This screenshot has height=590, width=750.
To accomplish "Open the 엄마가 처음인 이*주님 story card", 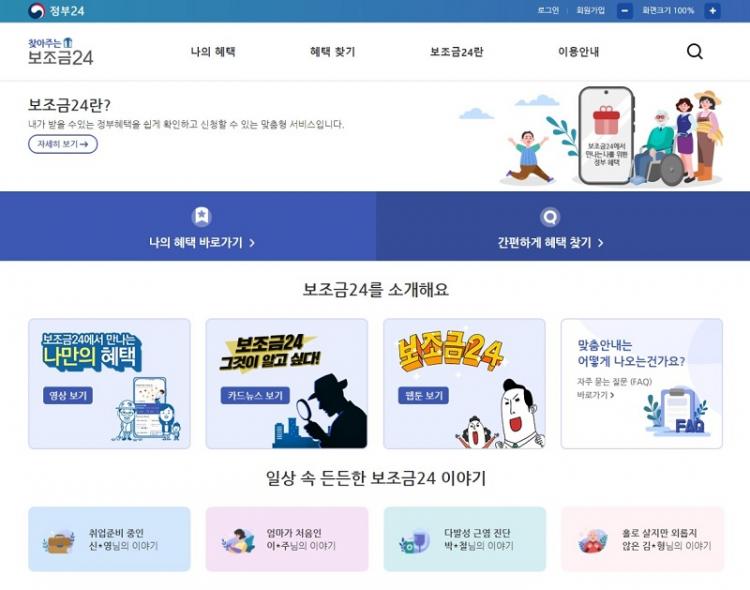I will tap(287, 539).
